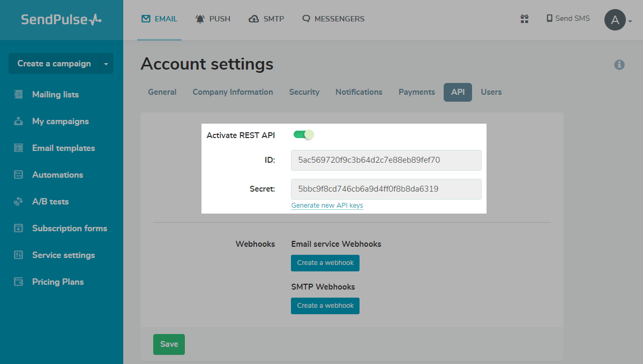This screenshot has height=364, width=643.
Task: Click the Subscription forms sidebar icon
Action: point(19,228)
